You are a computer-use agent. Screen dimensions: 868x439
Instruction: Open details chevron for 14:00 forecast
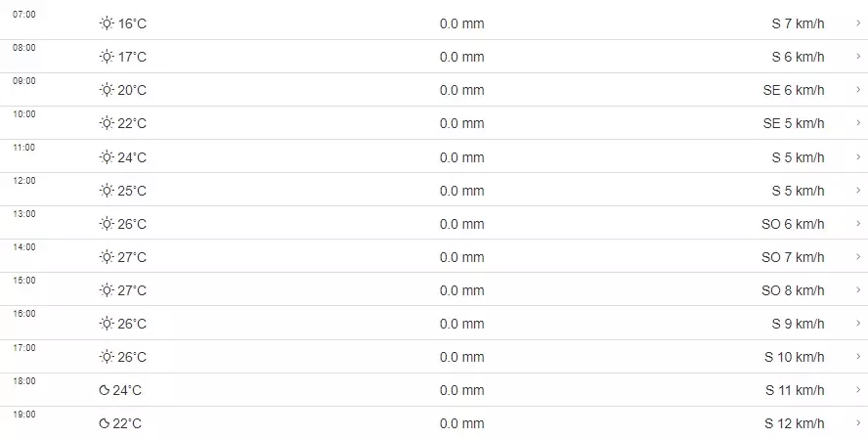click(x=857, y=257)
